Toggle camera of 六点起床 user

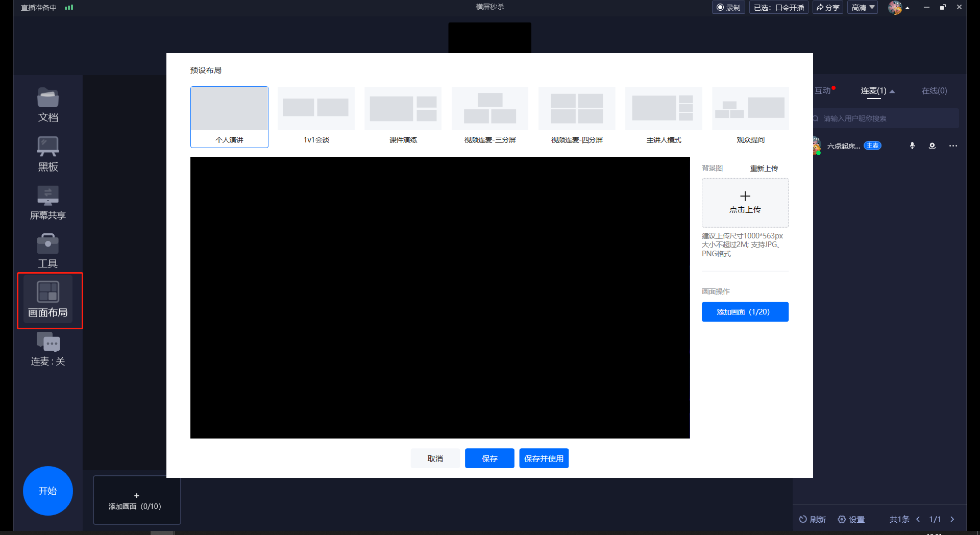(932, 146)
